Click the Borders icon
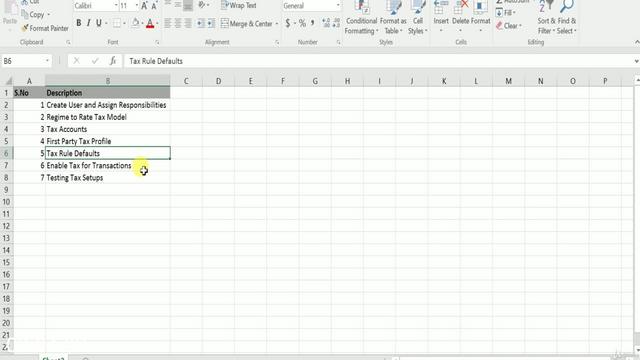The image size is (640, 360). pos(116,24)
